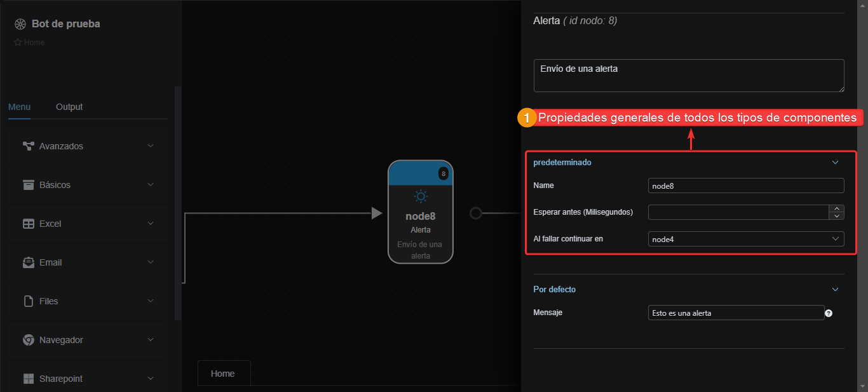Increase the Esperar antes milliseconds value
This screenshot has width=868, height=392.
point(837,208)
